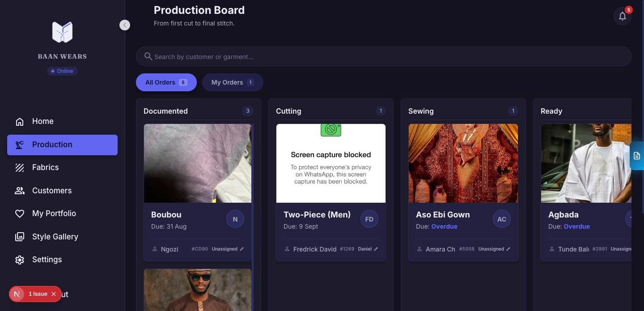
Task: Click the Aso Ebi Gown title
Action: [443, 215]
